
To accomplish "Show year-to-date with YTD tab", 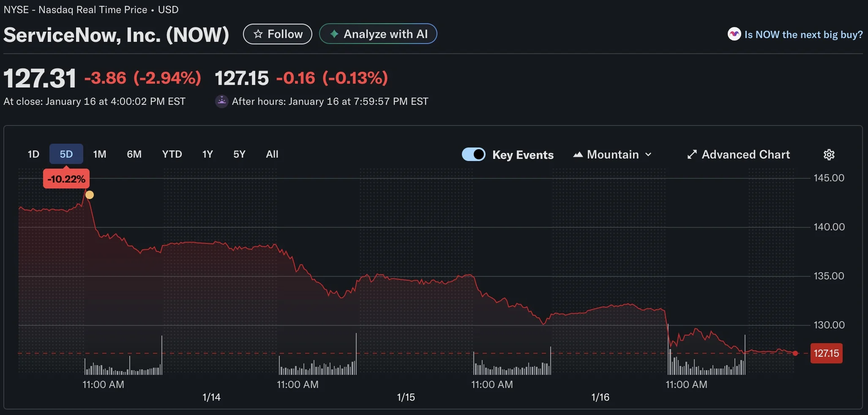I will tap(172, 154).
